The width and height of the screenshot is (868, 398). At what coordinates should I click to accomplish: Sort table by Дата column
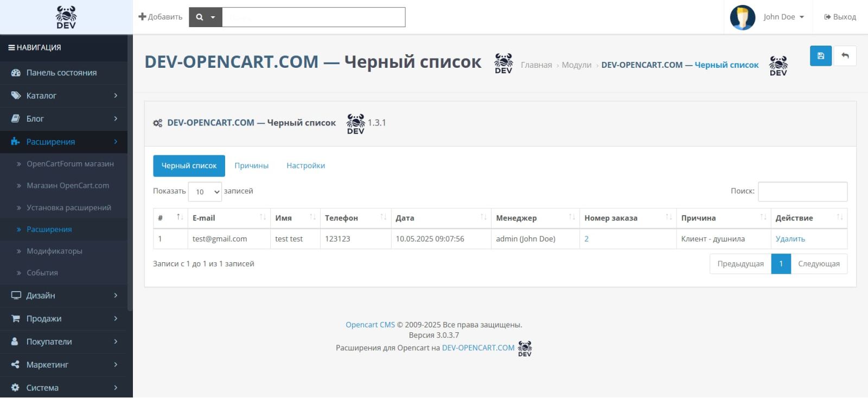[x=441, y=218]
